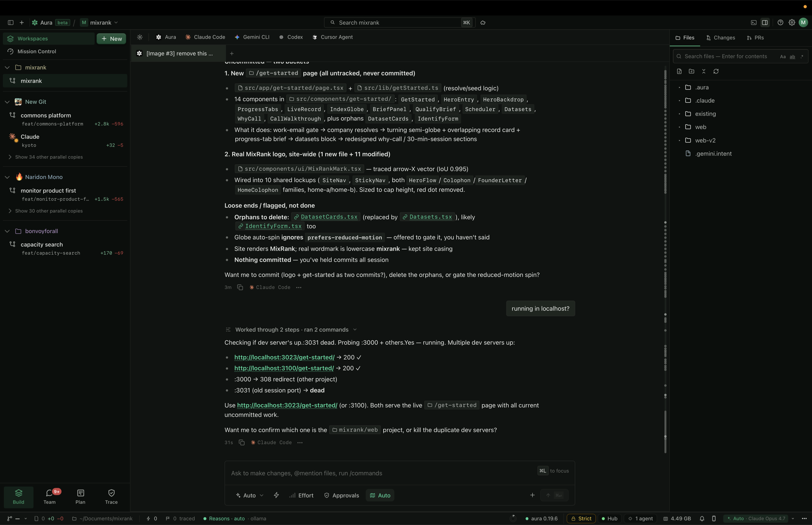Copy the 31s Claude Code response

click(x=242, y=443)
